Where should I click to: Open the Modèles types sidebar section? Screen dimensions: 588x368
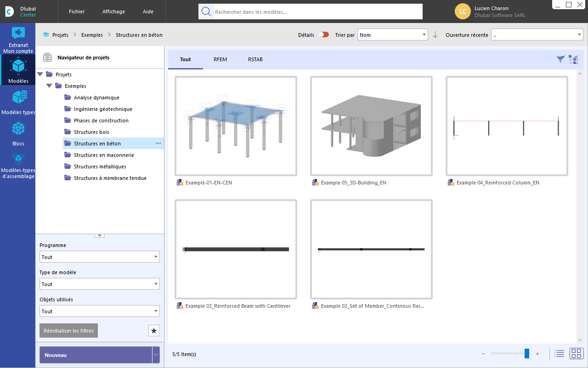click(x=18, y=102)
